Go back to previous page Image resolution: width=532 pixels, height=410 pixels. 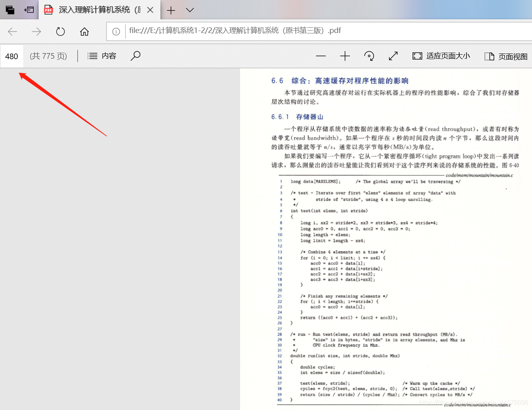tap(12, 31)
